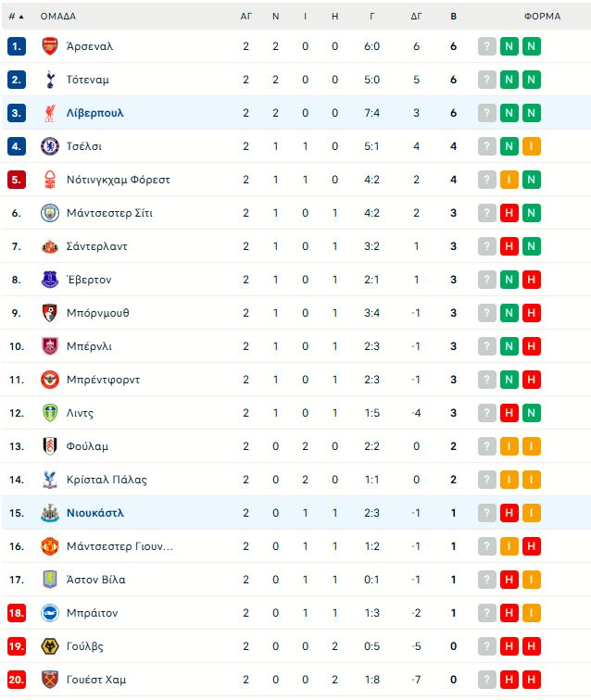The image size is (591, 700).
Task: Click Chelsea's orange draw form badge
Action: pyautogui.click(x=531, y=146)
